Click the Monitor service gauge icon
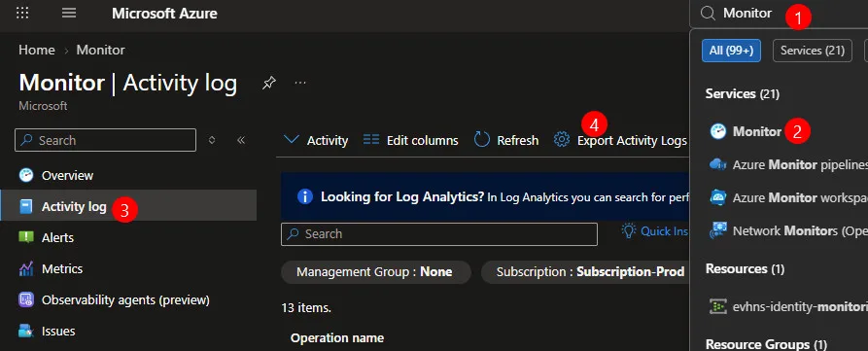868x351 pixels. tap(718, 131)
